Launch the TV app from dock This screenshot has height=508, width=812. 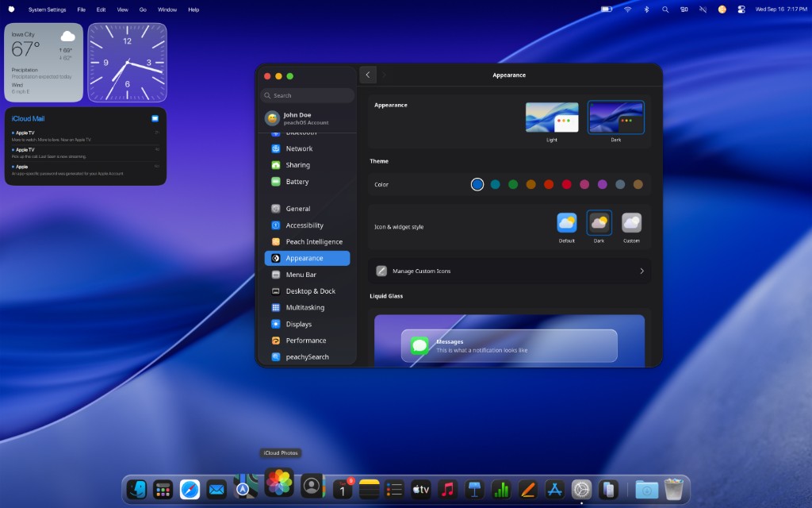(x=421, y=489)
